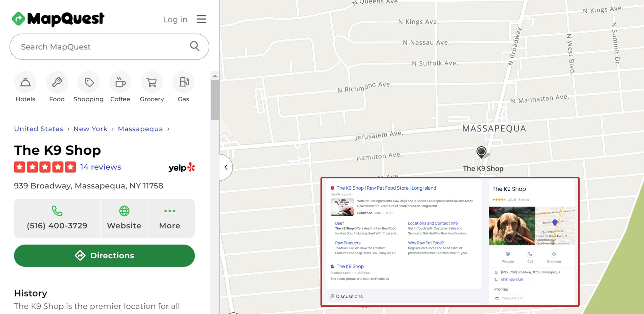Call (516) 400-3729 button
The width and height of the screenshot is (644, 314).
57,218
